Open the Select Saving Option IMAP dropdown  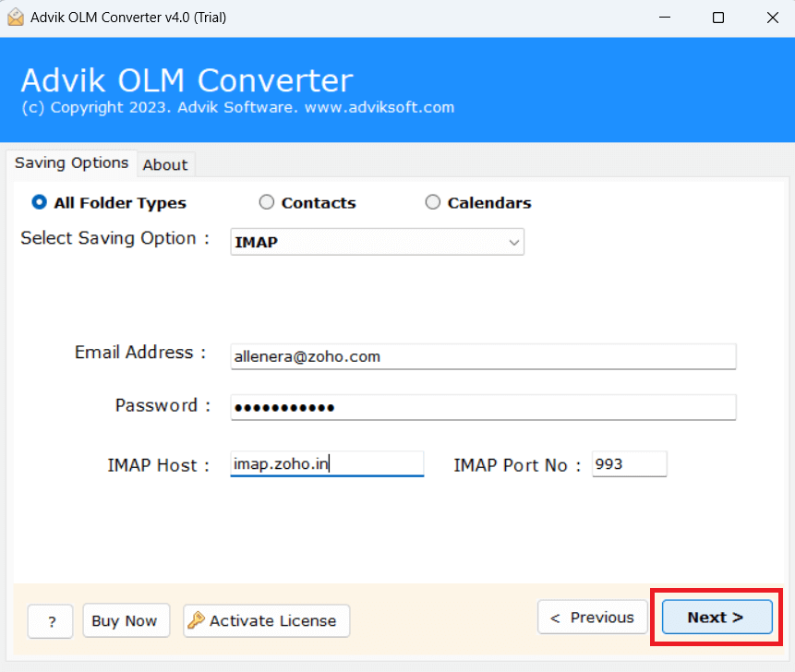(x=378, y=242)
